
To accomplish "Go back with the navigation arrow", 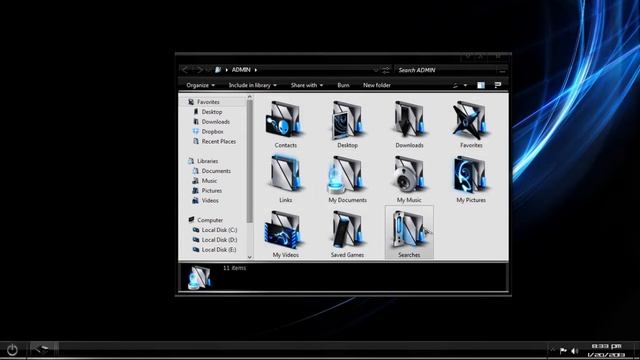I will pyautogui.click(x=185, y=70).
